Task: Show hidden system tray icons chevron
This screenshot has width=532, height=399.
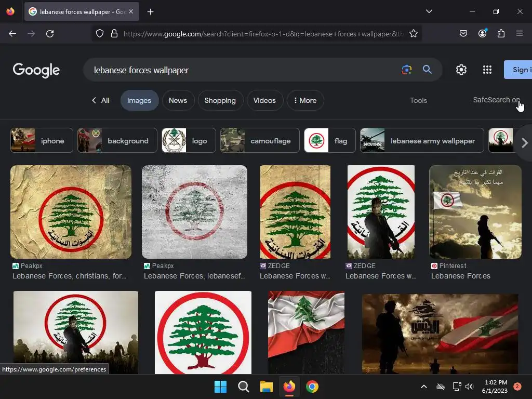Action: pyautogui.click(x=424, y=387)
